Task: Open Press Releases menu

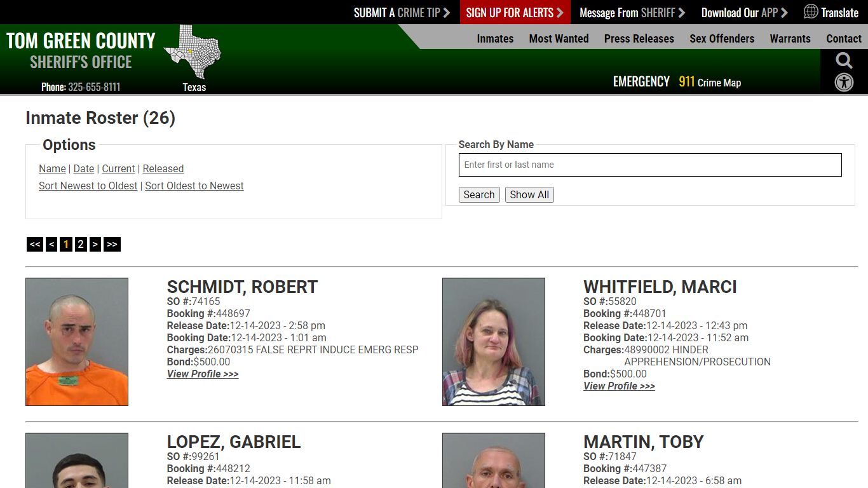Action: tap(639, 39)
